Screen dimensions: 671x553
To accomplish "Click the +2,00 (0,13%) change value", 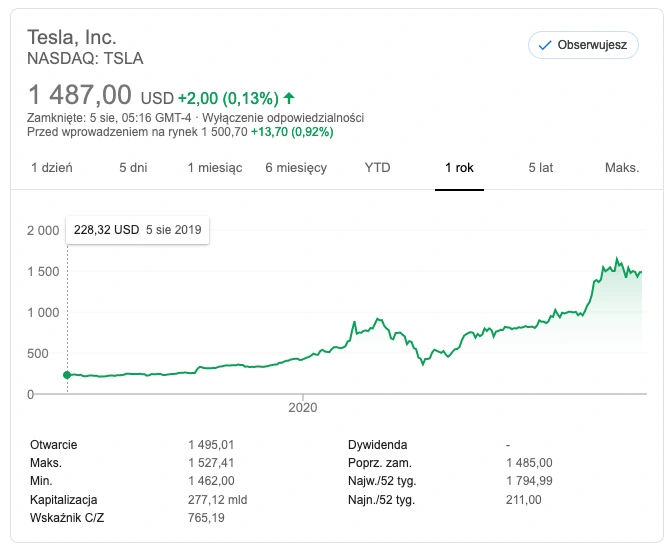I will click(x=228, y=98).
